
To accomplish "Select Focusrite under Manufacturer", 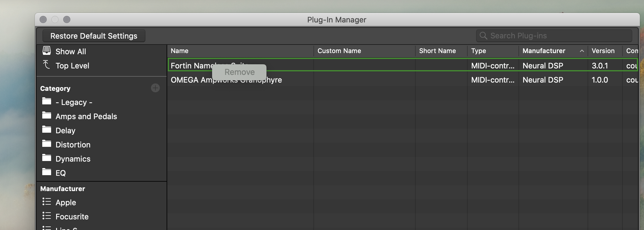I will point(72,217).
